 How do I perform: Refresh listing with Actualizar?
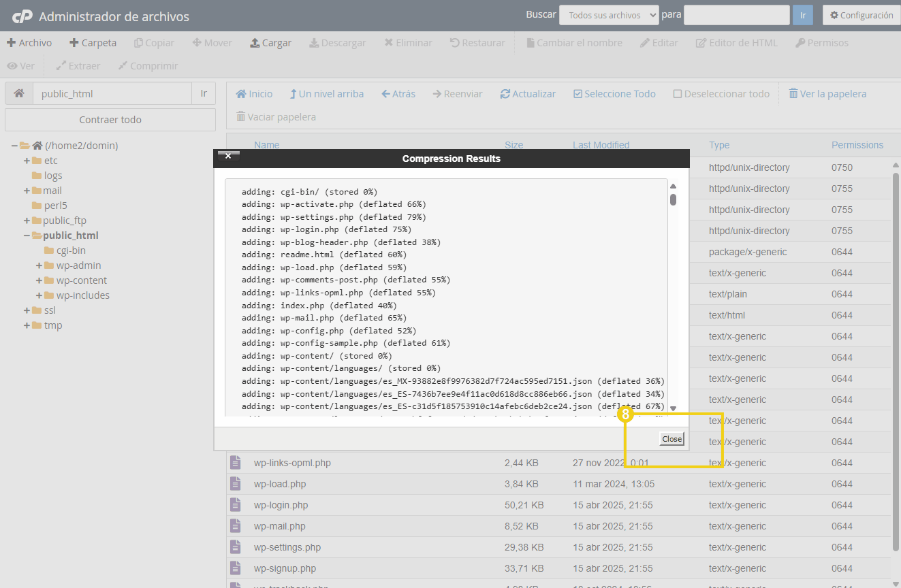(x=528, y=94)
